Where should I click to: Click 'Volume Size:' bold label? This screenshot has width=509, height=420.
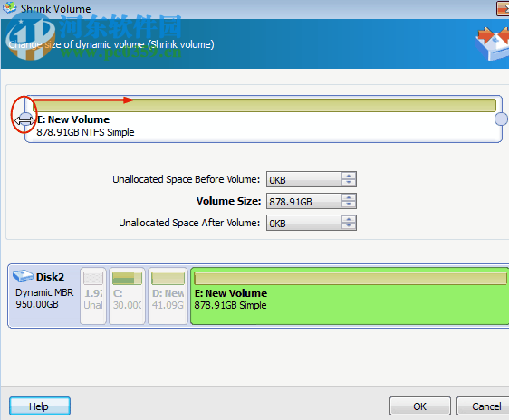[x=228, y=201]
